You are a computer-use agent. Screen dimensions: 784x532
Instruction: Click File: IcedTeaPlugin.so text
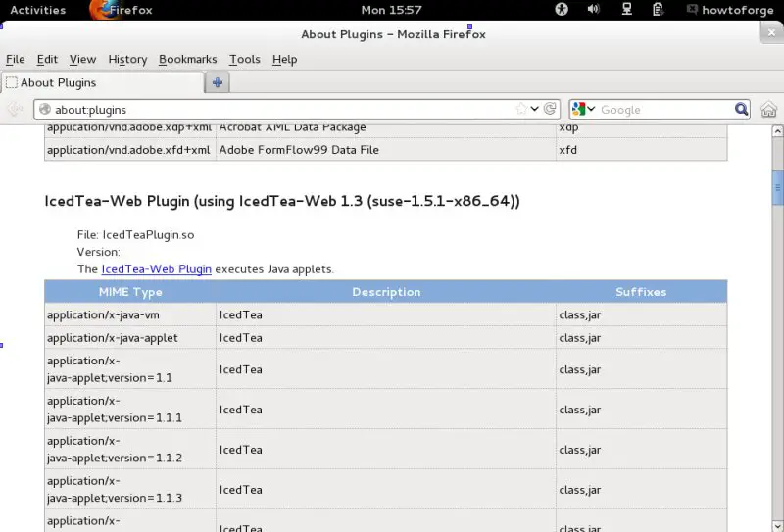(x=135, y=234)
